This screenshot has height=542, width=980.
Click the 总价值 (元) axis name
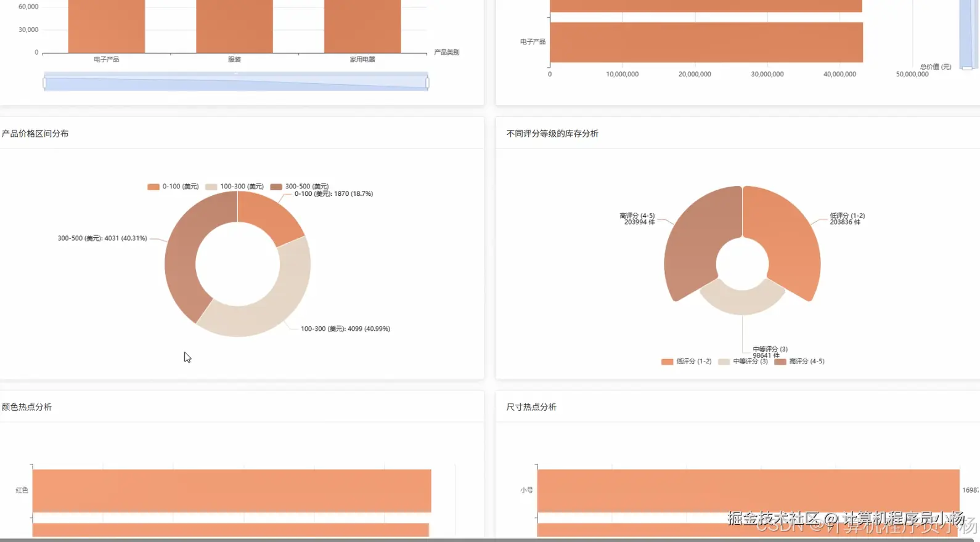tap(936, 67)
